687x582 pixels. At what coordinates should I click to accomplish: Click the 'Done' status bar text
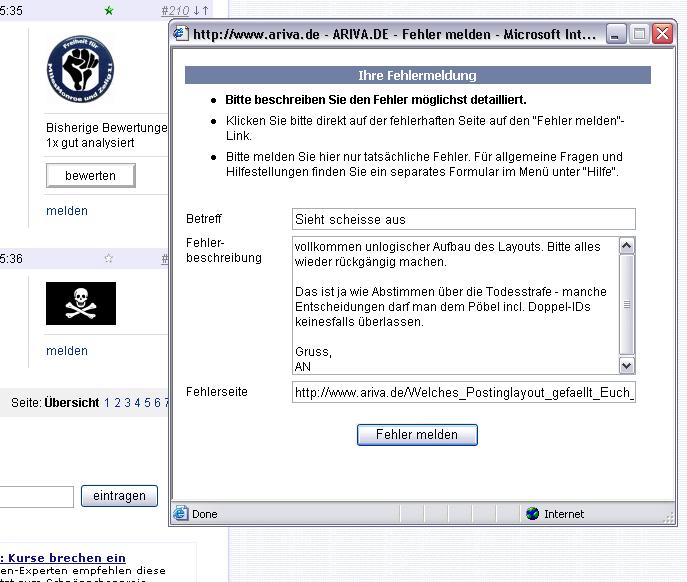(205, 514)
